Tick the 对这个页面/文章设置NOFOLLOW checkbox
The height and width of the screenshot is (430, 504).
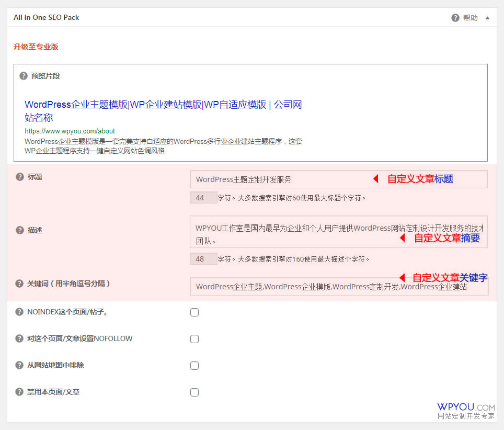point(194,339)
